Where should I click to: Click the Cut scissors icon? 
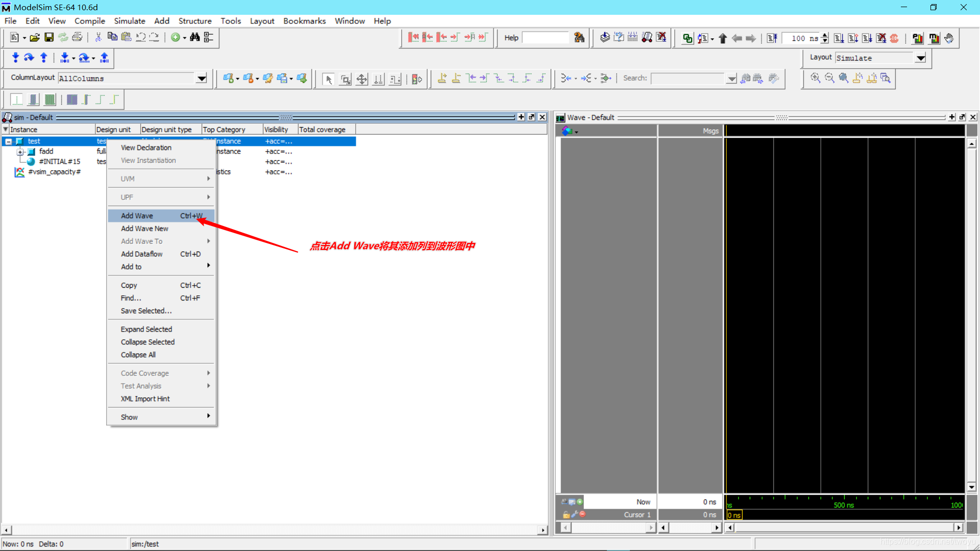(x=99, y=37)
